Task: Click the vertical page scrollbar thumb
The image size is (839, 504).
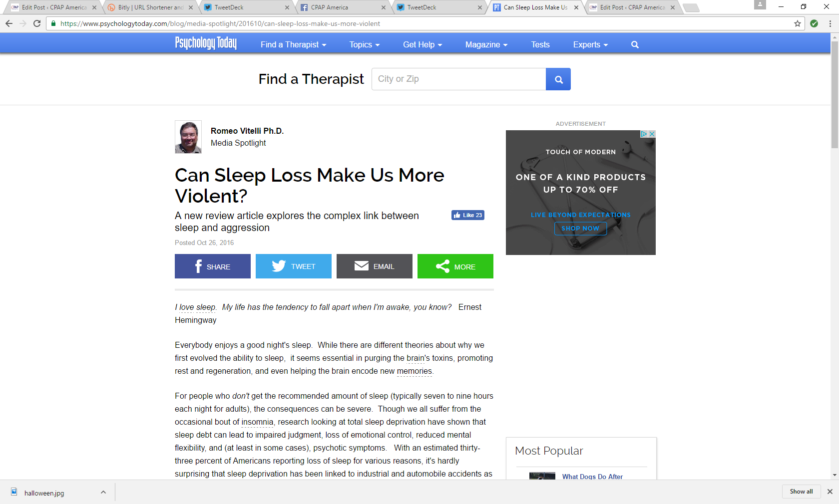Action: [835, 95]
